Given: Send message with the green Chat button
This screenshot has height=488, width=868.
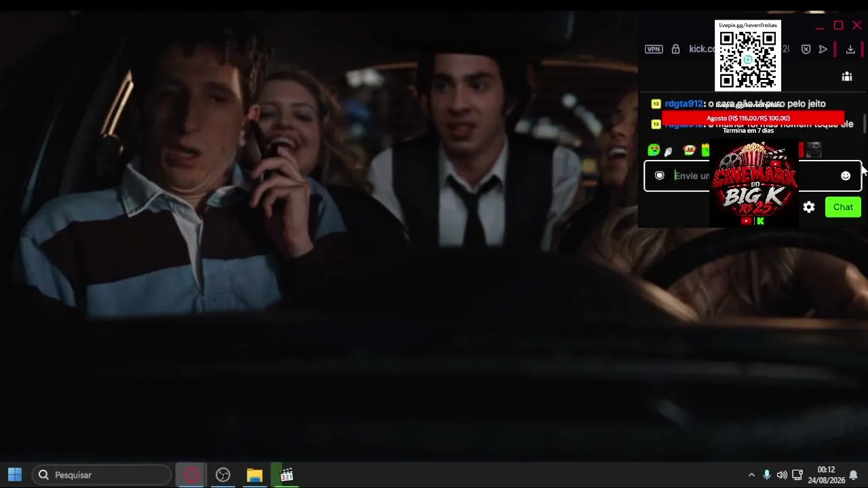Looking at the screenshot, I should point(843,207).
